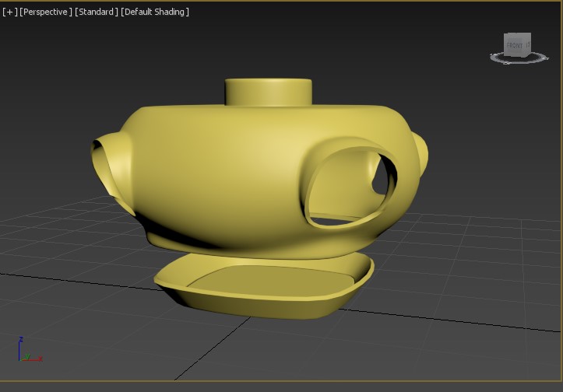This screenshot has width=563, height=392.
Task: Click the green Y axis label
Action: click(x=26, y=357)
